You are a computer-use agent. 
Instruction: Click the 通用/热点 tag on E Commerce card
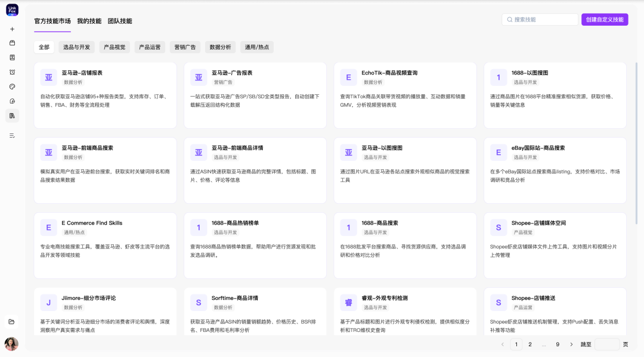tap(75, 232)
